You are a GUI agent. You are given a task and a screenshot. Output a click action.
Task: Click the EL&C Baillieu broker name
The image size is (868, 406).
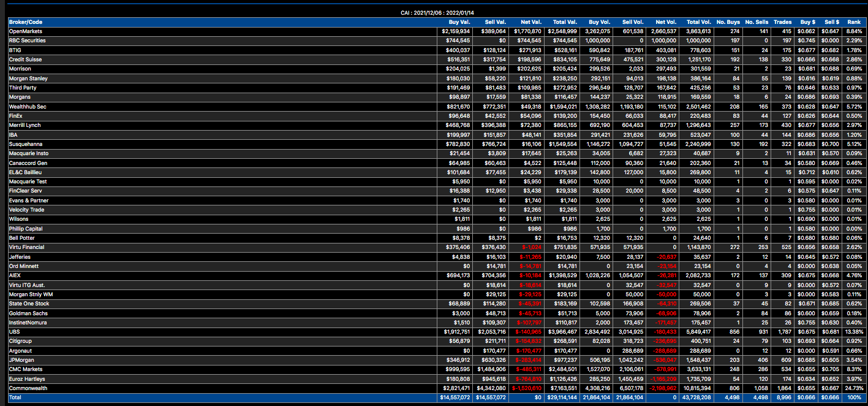pos(26,172)
